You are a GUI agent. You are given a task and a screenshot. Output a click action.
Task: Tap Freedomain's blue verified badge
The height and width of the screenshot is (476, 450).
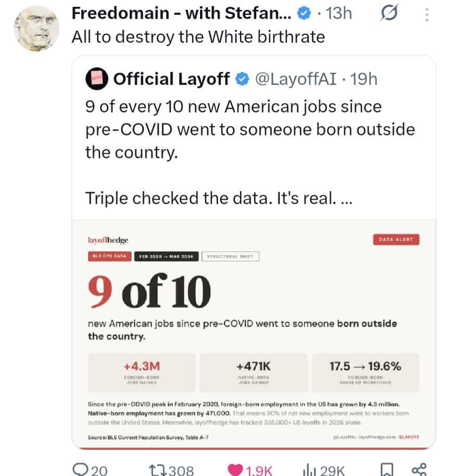pyautogui.click(x=304, y=14)
